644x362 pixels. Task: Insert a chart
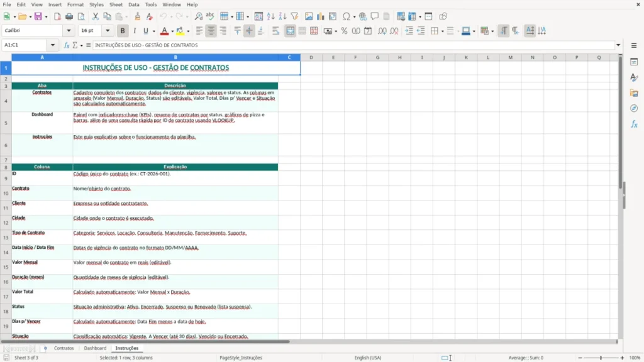point(321,16)
